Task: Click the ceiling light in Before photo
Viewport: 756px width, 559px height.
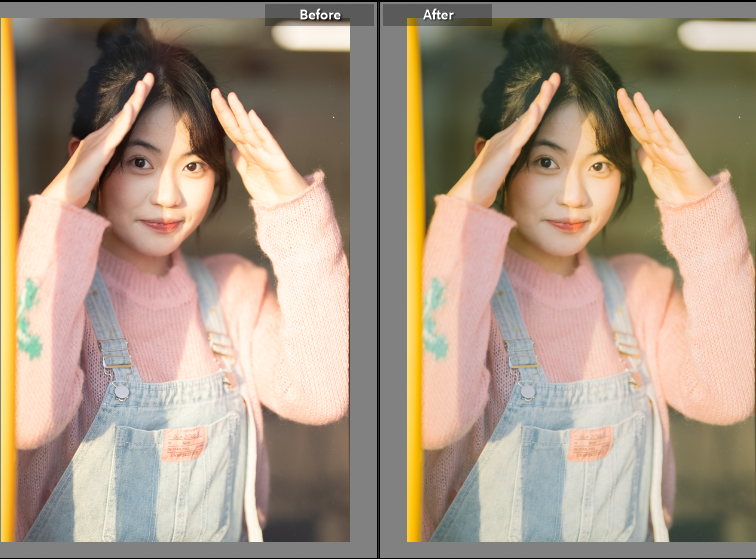Action: pyautogui.click(x=310, y=37)
